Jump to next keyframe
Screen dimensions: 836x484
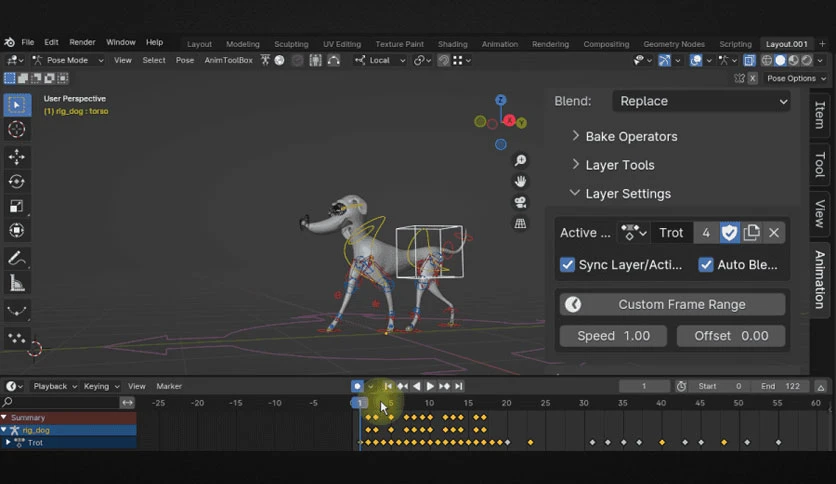point(444,386)
